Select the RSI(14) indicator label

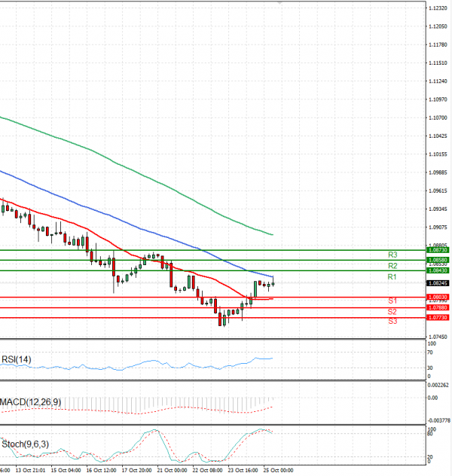coord(17,360)
